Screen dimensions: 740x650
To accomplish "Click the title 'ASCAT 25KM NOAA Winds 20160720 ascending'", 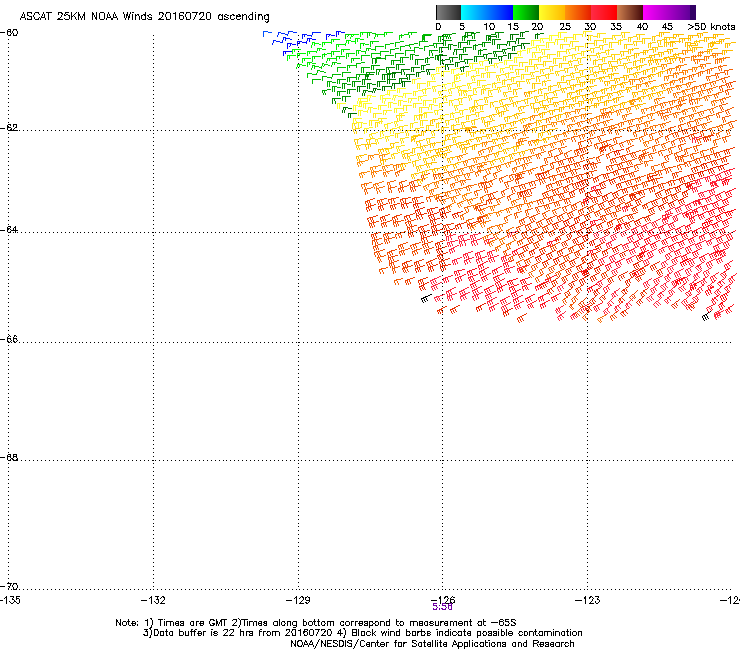I will tap(144, 17).
